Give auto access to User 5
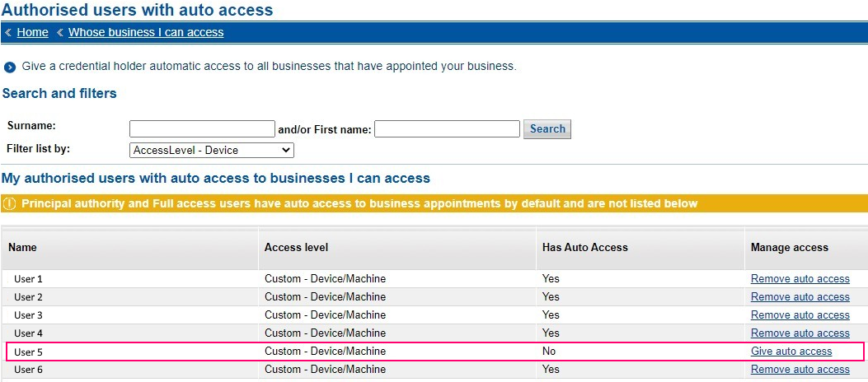This screenshot has height=382, width=868. [791, 352]
